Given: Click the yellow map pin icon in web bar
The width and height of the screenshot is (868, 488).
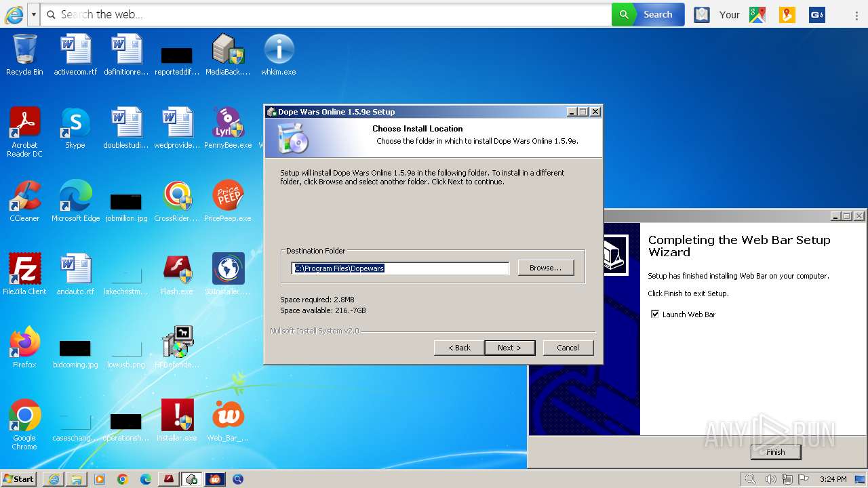Looking at the screenshot, I should point(787,14).
